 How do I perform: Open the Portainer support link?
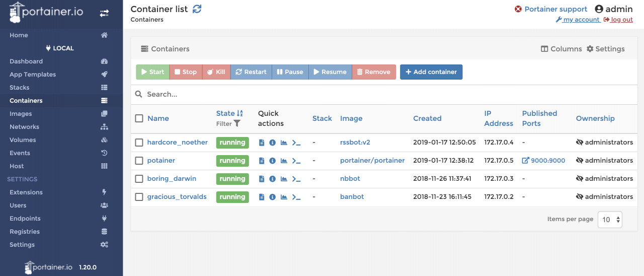551,9
